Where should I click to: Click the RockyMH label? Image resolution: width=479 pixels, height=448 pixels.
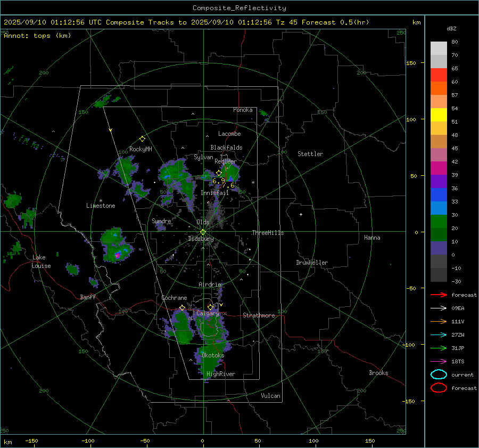141,149
